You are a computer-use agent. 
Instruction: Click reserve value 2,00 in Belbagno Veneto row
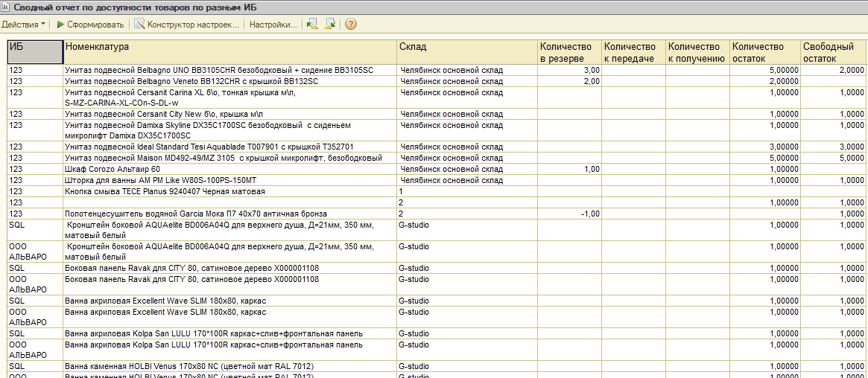(x=570, y=81)
